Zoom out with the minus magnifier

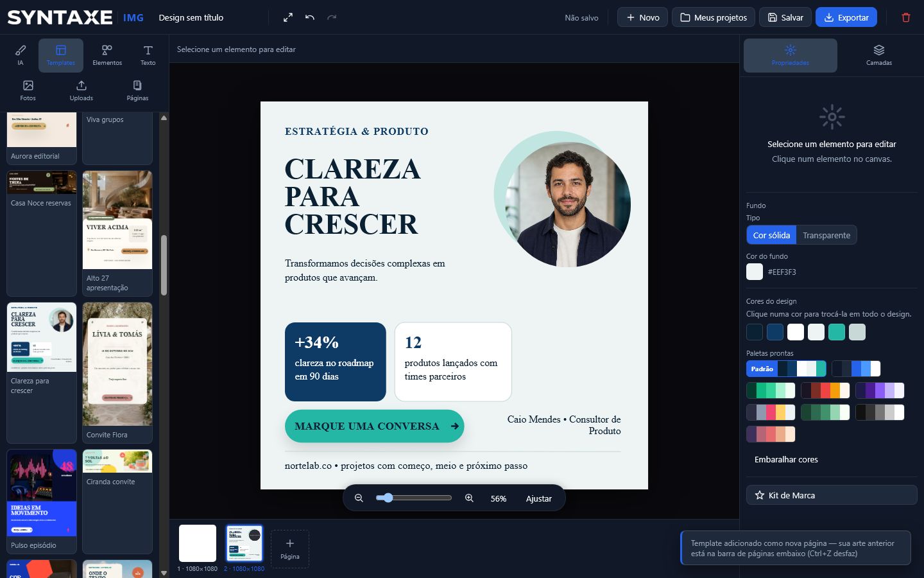[359, 498]
